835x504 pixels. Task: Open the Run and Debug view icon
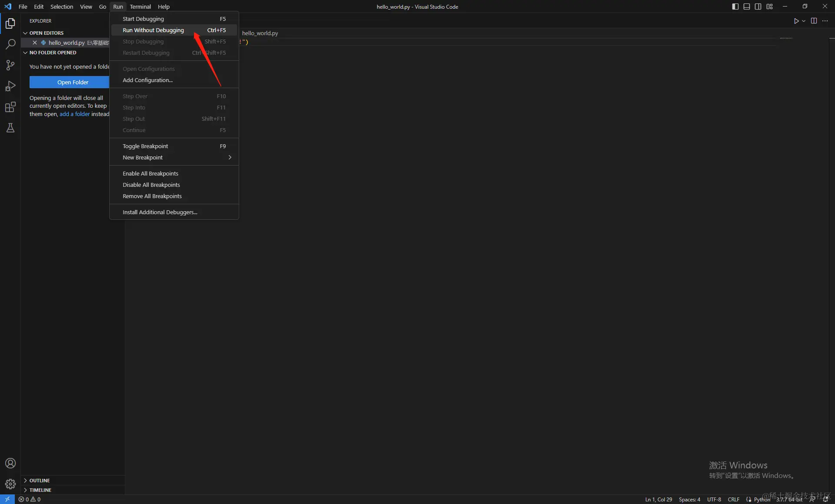point(10,86)
